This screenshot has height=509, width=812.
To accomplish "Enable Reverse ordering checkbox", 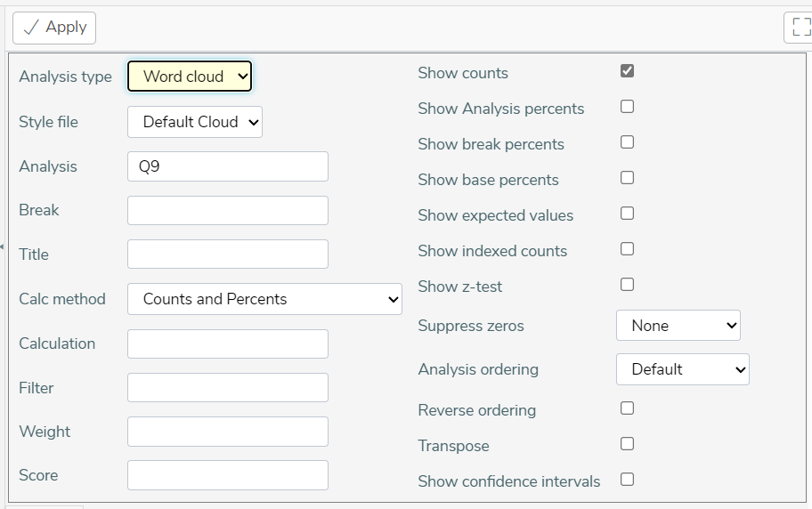I will [627, 408].
